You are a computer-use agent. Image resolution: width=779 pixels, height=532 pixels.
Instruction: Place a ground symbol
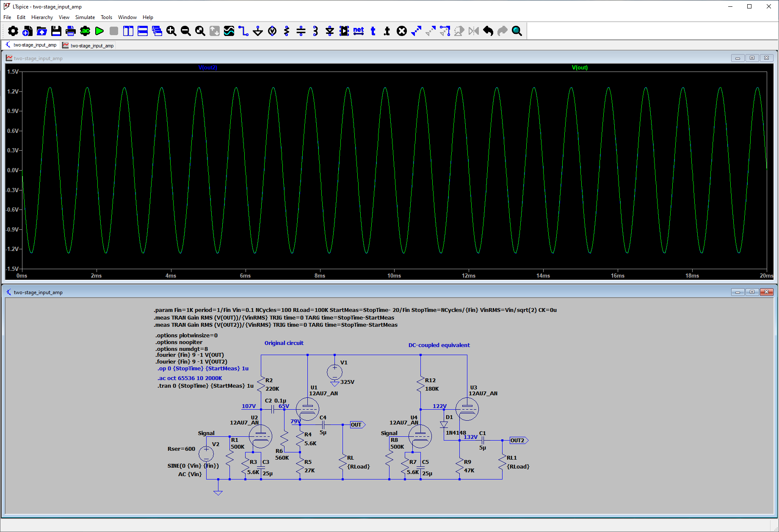click(x=258, y=31)
